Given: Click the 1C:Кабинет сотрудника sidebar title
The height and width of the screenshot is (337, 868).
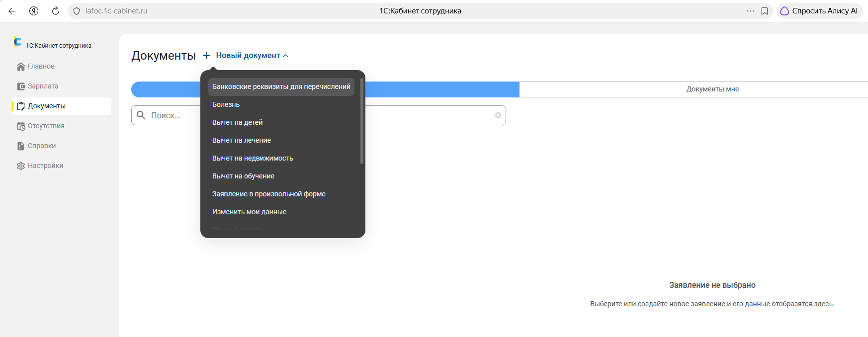Looking at the screenshot, I should pos(59,46).
